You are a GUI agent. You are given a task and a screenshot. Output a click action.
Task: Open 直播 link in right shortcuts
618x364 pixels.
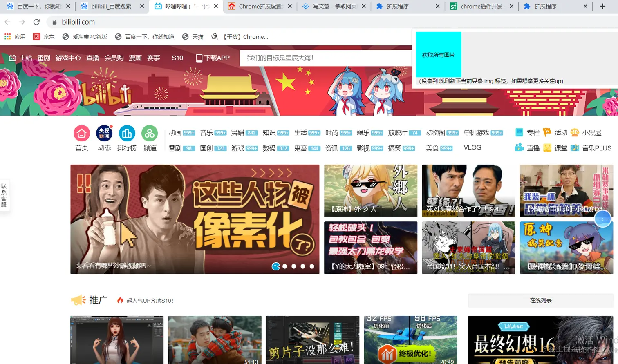[x=527, y=148]
